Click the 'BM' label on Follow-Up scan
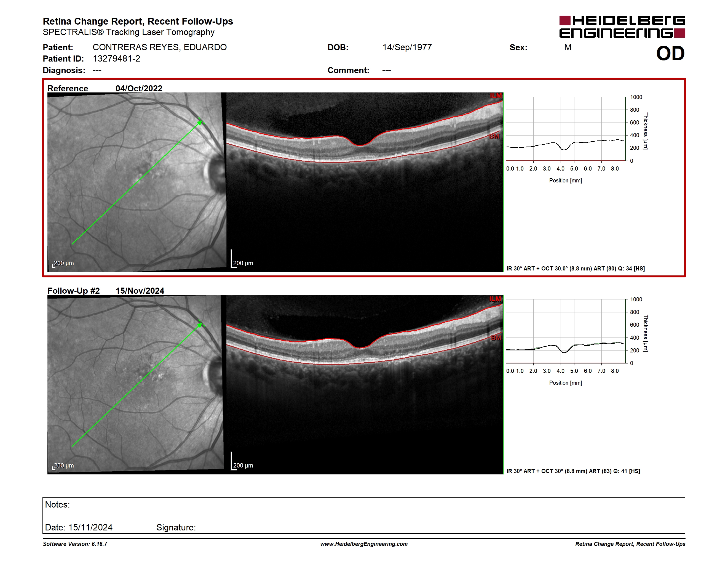728x563 pixels. coord(496,338)
